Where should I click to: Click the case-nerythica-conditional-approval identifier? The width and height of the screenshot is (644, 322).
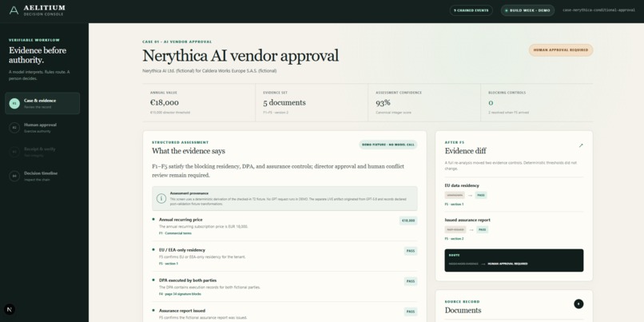point(598,10)
